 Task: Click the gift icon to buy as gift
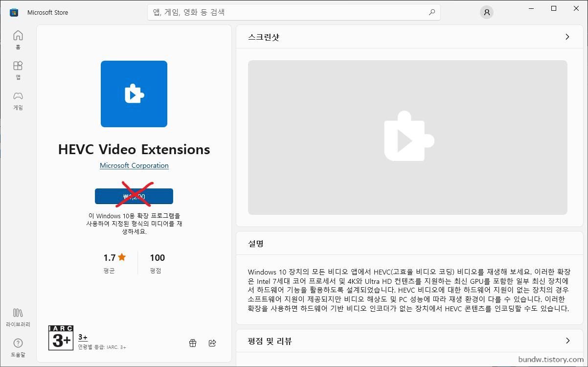193,343
